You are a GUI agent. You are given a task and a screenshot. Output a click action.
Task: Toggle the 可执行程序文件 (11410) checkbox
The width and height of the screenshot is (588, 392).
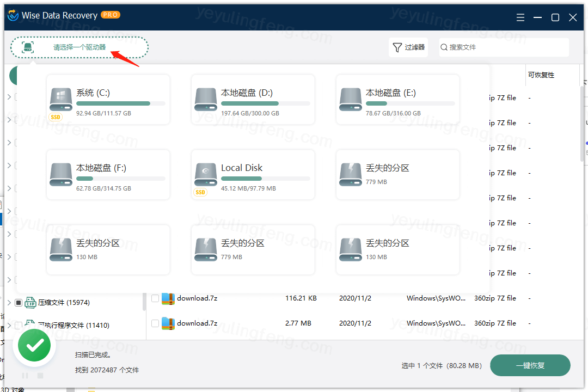(x=19, y=325)
